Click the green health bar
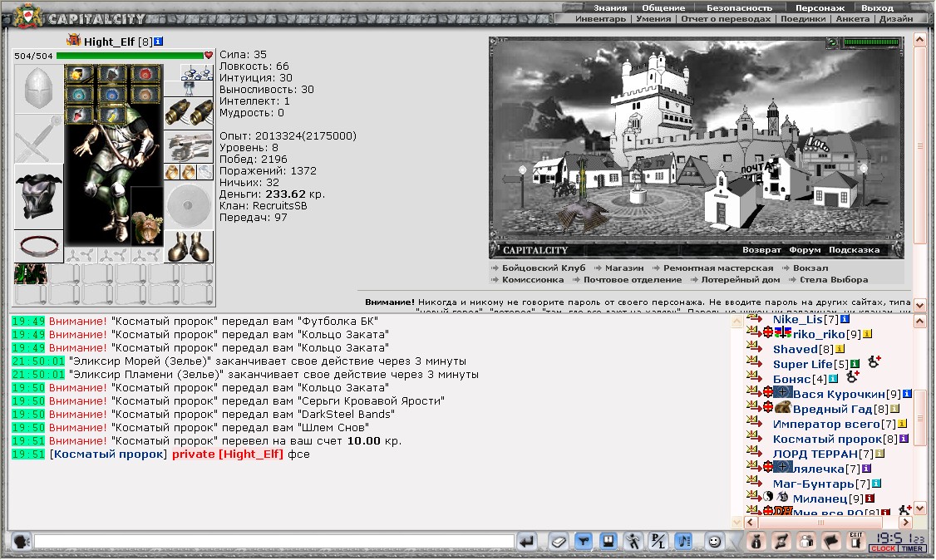Screen dimensions: 936x560 click(131, 56)
